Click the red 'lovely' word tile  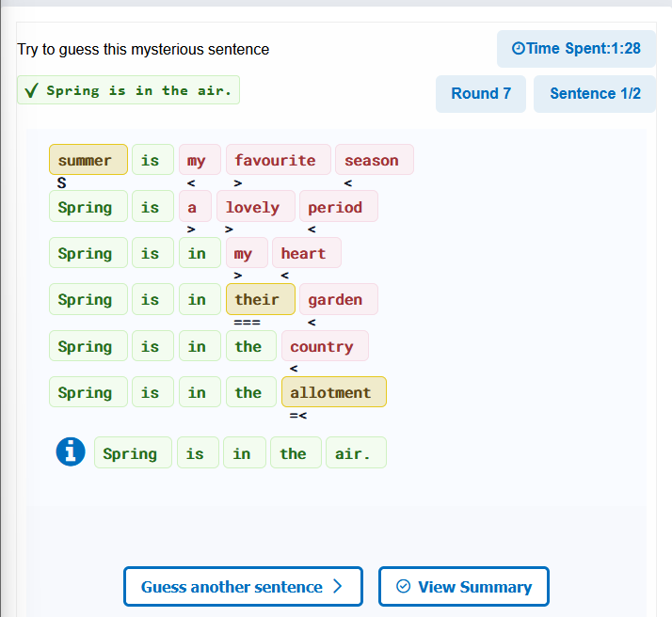[256, 206]
